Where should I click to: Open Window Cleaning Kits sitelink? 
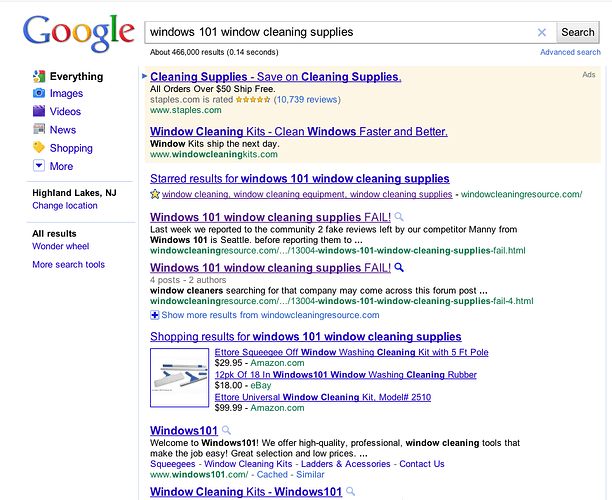(x=248, y=464)
